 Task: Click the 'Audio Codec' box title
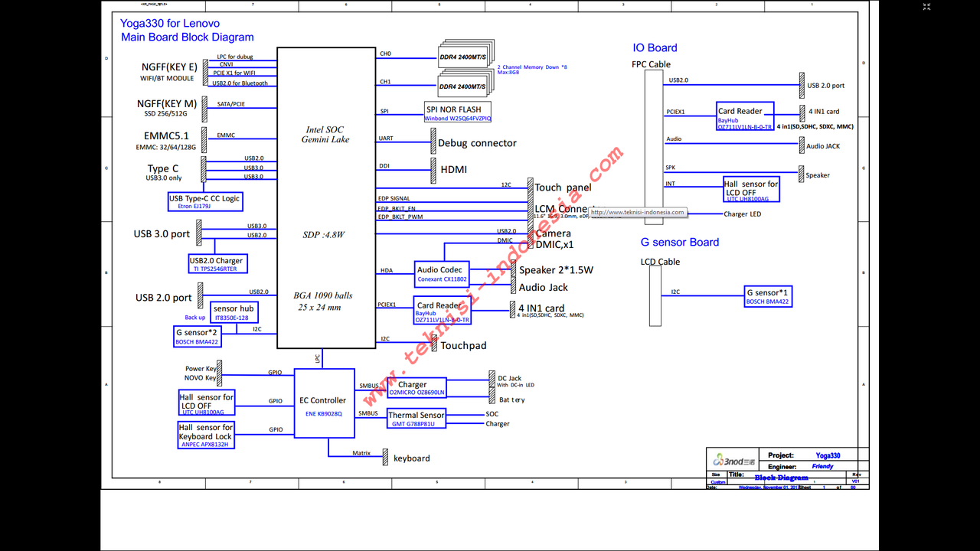[439, 270]
